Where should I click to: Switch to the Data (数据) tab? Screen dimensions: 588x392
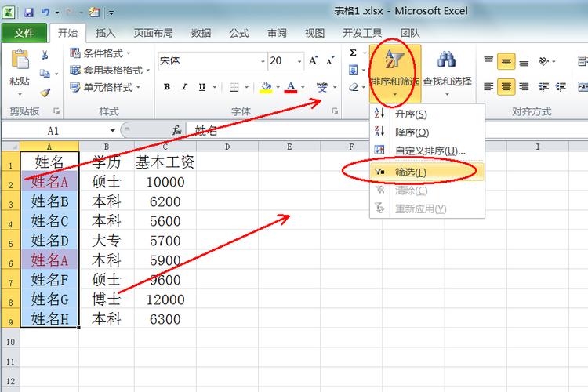[201, 33]
